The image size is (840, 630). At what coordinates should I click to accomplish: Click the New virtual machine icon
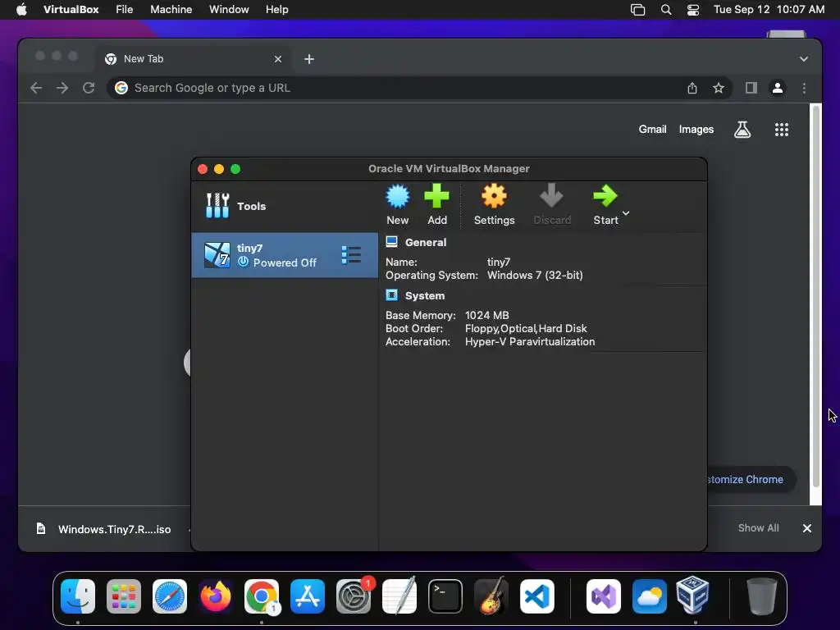398,197
